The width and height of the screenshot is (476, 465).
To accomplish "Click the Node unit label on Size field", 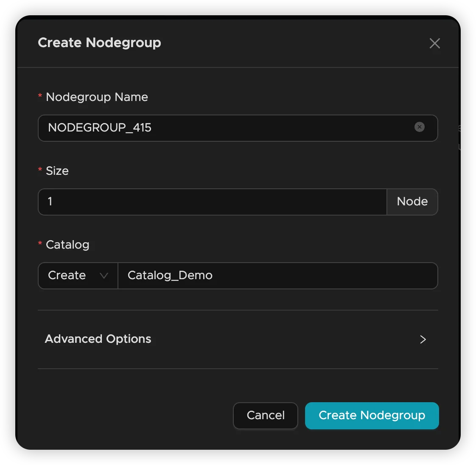I will tap(412, 202).
